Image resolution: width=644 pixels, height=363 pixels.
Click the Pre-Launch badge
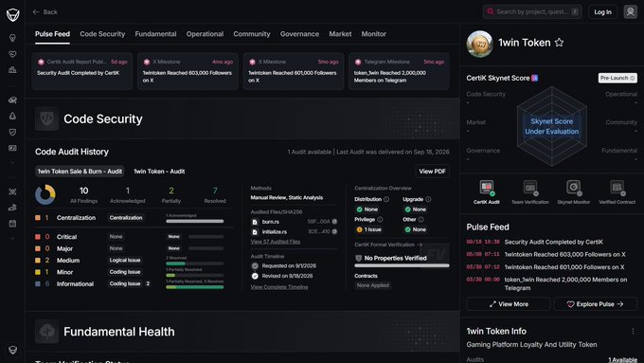click(x=617, y=78)
